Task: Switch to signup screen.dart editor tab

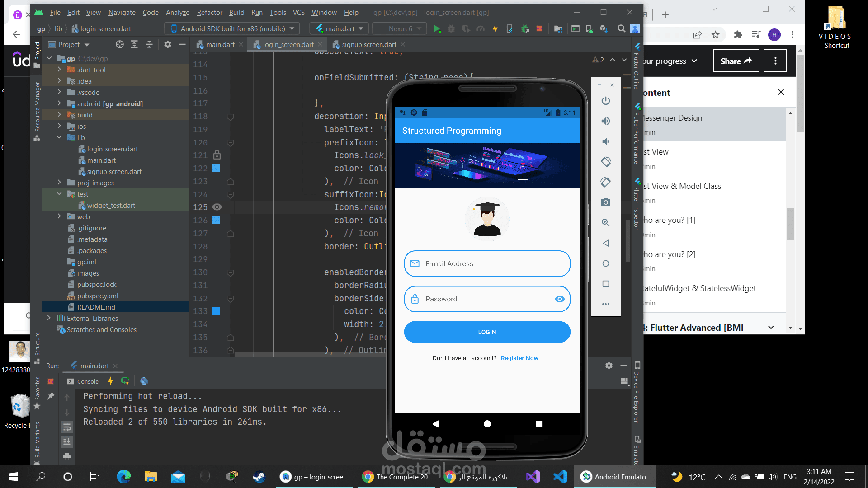Action: pos(368,44)
